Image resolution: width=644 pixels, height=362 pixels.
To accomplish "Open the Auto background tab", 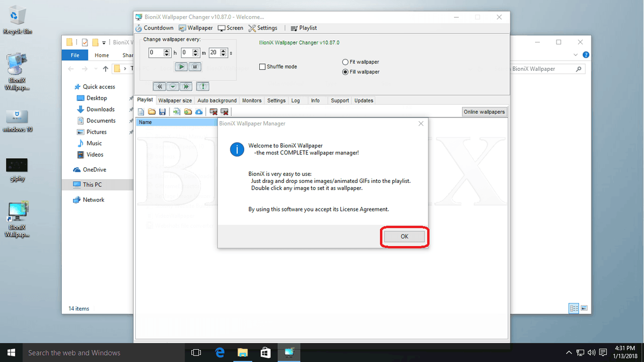I will pos(217,100).
